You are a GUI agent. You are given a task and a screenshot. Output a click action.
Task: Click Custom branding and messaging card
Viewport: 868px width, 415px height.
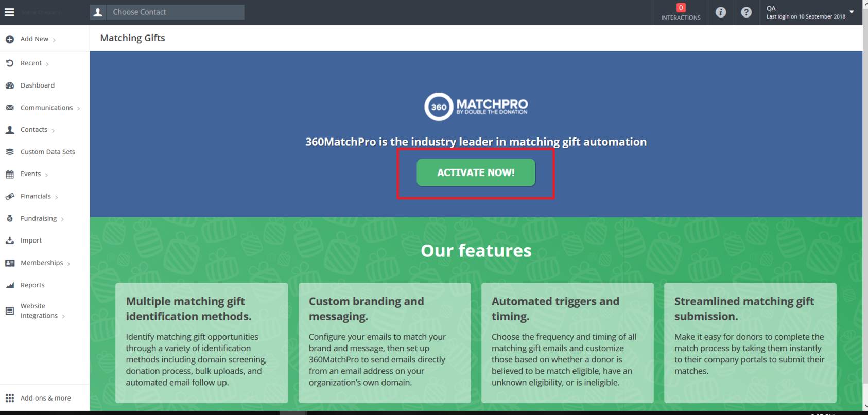385,342
